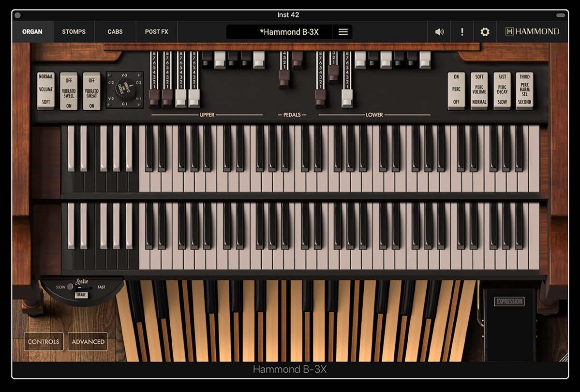Flip the Leslie slow/fast lever

pyautogui.click(x=70, y=287)
